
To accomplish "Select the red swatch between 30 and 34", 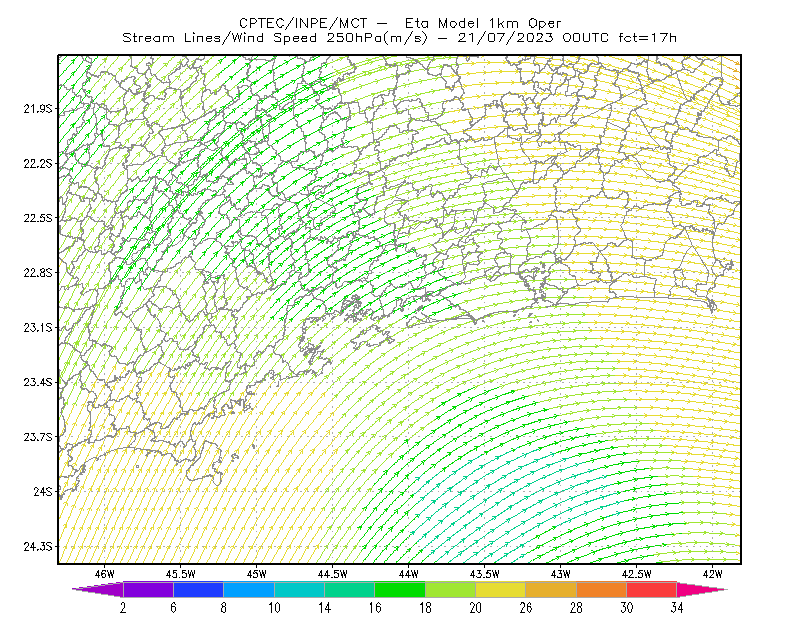I will tap(652, 589).
